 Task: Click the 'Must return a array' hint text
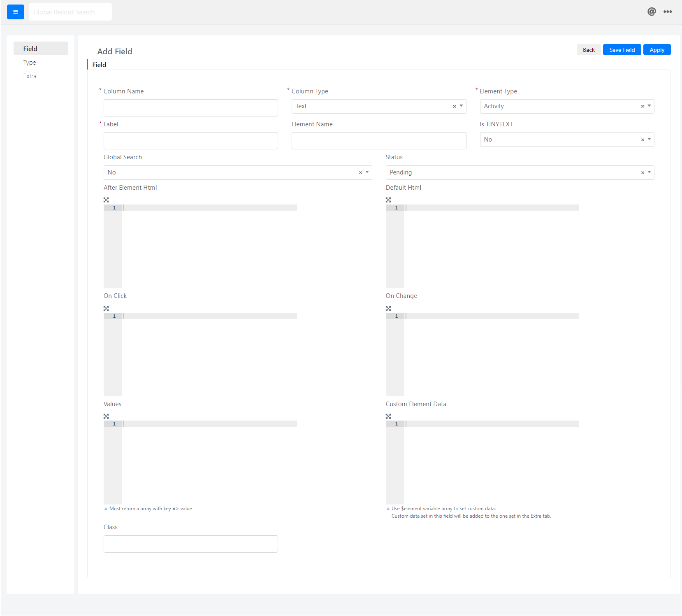coord(151,509)
